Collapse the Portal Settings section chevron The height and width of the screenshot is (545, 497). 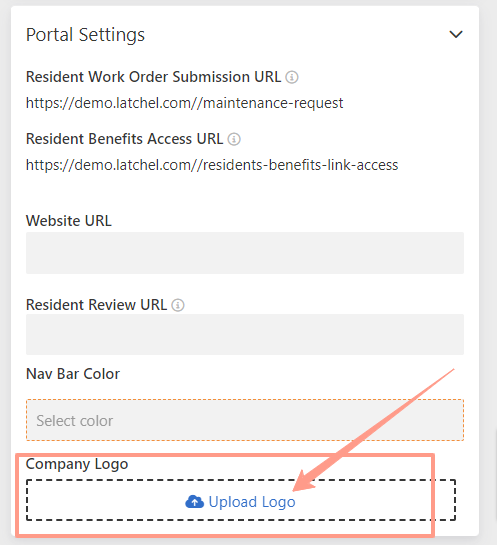[x=456, y=34]
